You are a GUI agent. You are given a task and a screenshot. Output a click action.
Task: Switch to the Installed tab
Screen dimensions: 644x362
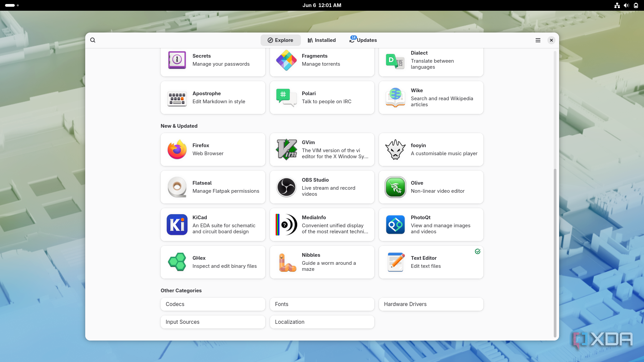click(x=322, y=40)
